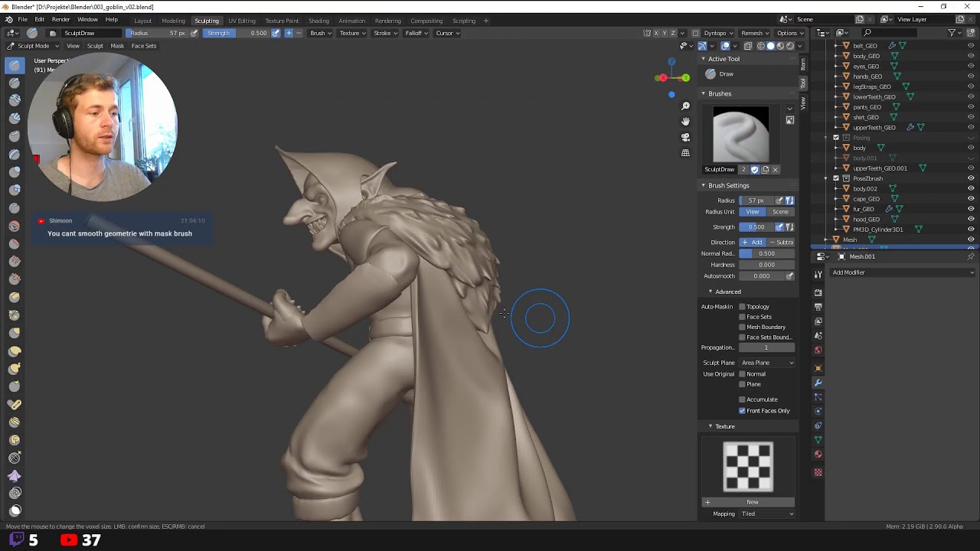Viewport: 980px width, 551px height.
Task: Open Sculpt Plane Area Plane dropdown
Action: (767, 363)
